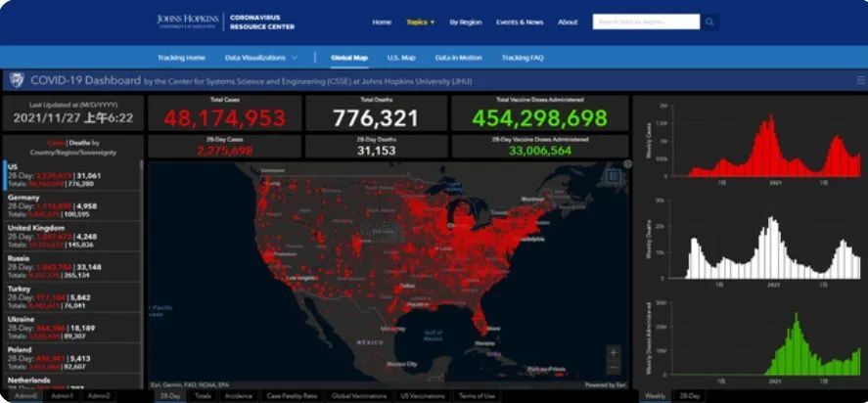Screen dimensions: 868x403
Task: Click Total Vaccine Doses value 454,298,698
Action: pyautogui.click(x=540, y=118)
